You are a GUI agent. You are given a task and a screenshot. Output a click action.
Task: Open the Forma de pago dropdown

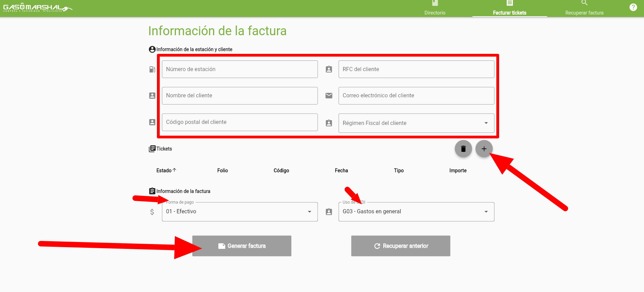click(x=240, y=212)
